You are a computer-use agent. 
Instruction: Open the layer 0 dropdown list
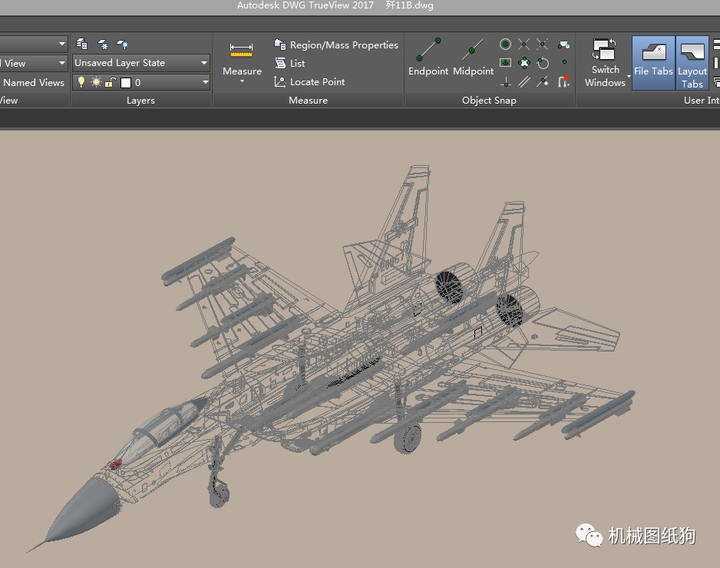[204, 83]
